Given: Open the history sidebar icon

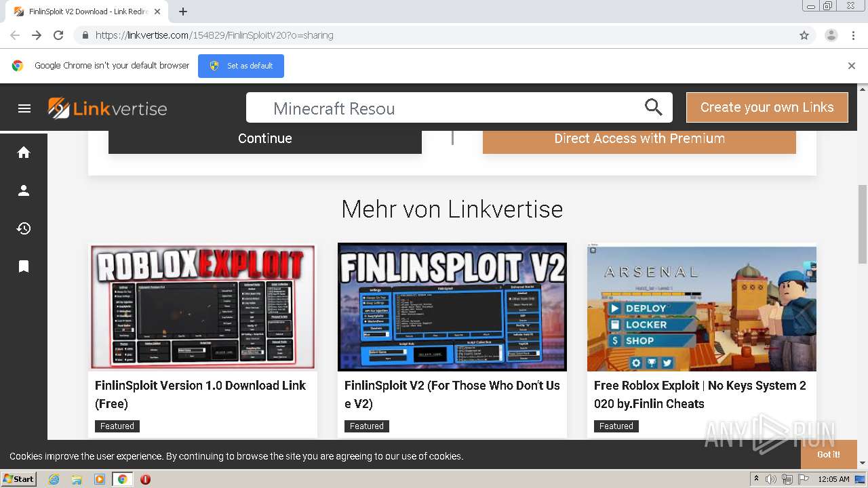Looking at the screenshot, I should 24,228.
